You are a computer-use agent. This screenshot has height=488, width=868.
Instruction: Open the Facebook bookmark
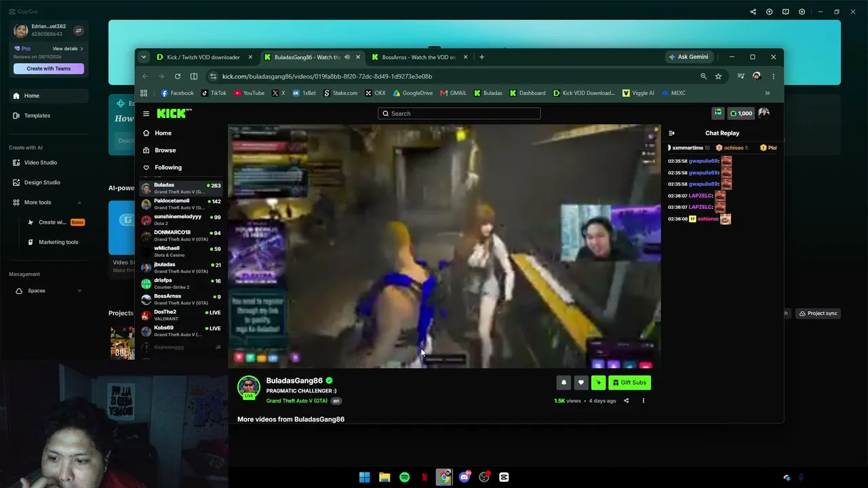(178, 93)
